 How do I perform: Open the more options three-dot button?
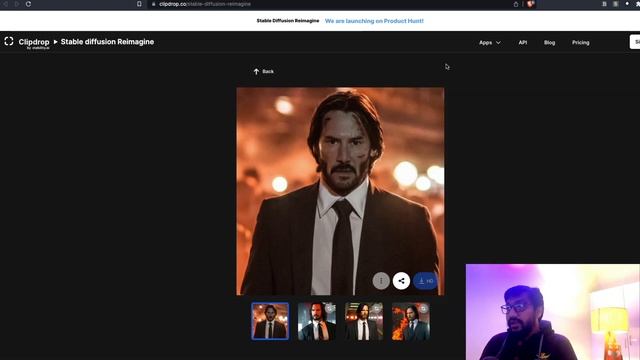[x=381, y=281]
